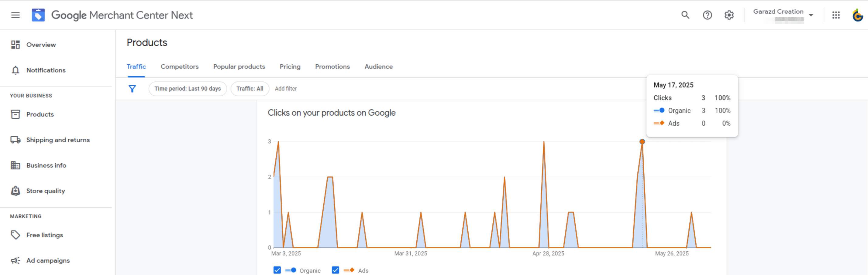Open Time period: Last 90 days filter

coord(187,89)
